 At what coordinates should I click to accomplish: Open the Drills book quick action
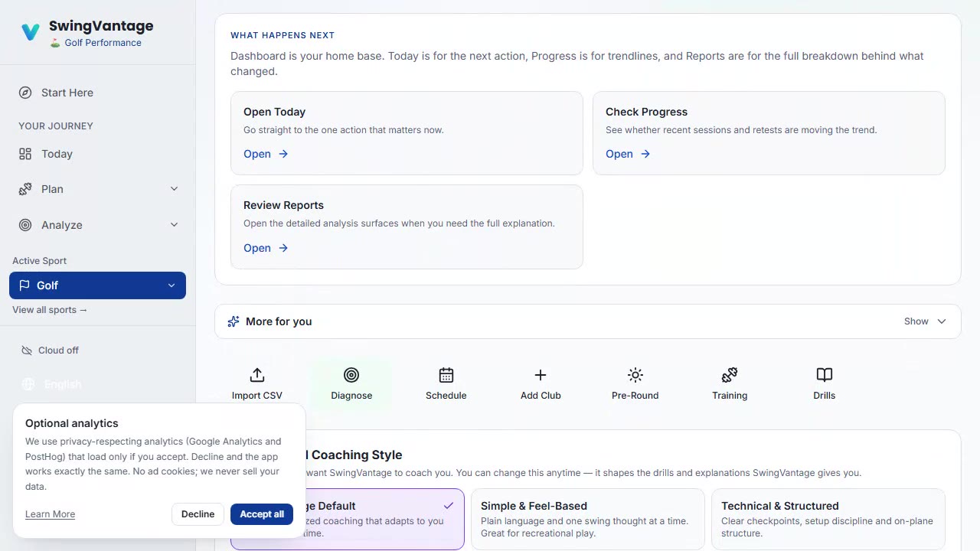tap(825, 383)
